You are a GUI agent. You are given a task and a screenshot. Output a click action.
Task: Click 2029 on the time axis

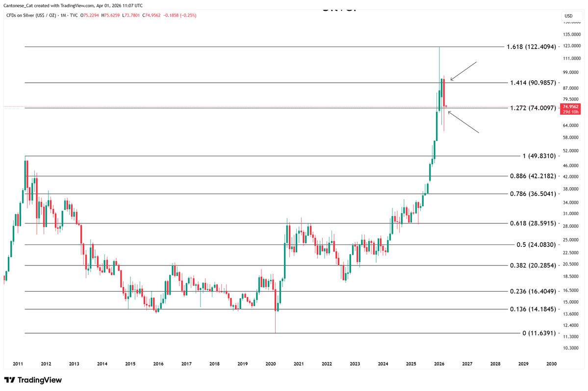tap(523, 364)
